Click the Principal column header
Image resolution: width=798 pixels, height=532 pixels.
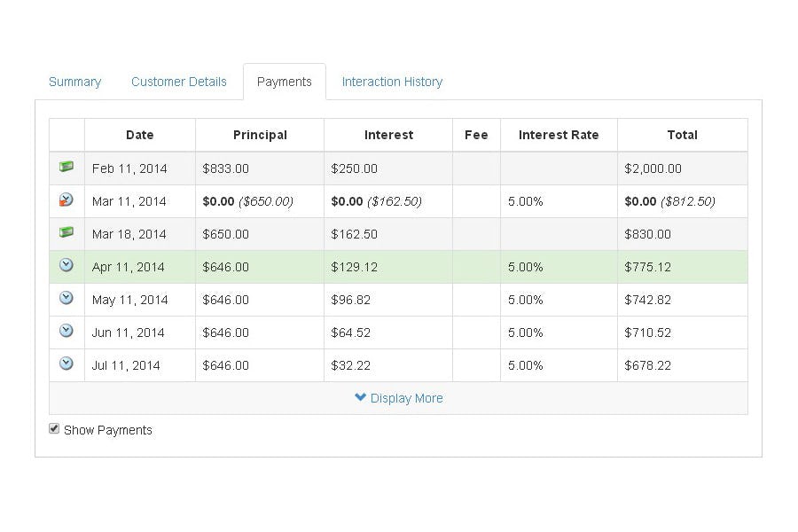[260, 135]
